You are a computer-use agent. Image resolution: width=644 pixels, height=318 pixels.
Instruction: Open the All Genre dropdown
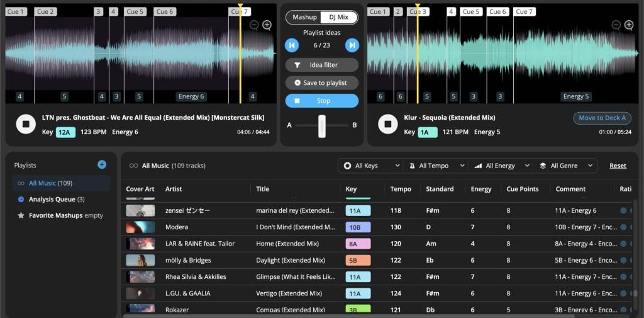pos(566,166)
